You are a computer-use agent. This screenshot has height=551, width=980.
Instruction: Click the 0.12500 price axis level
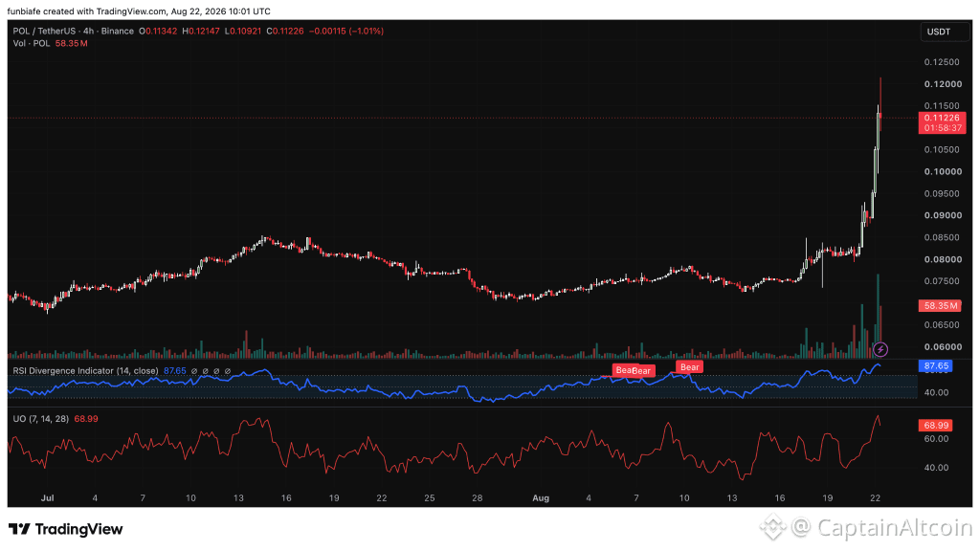(x=942, y=62)
